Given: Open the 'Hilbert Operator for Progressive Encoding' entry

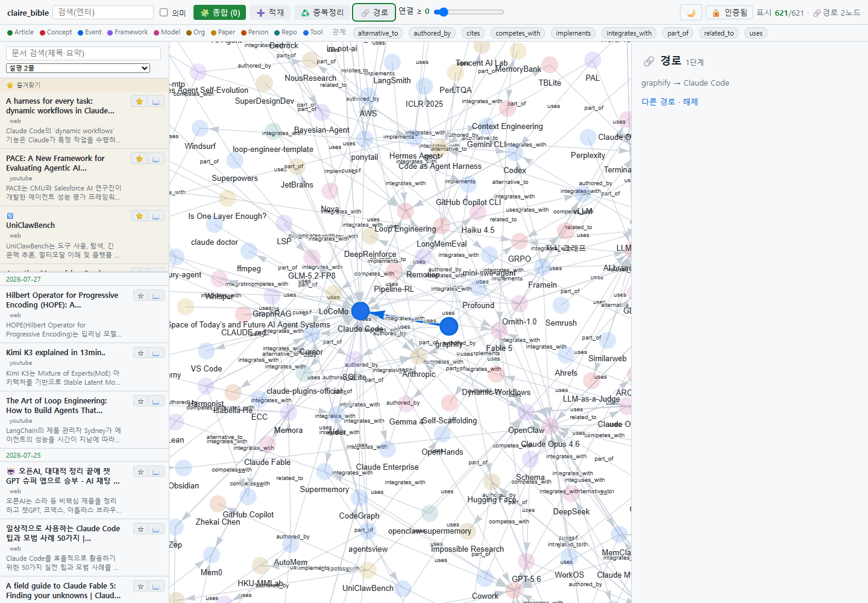Looking at the screenshot, I should click(62, 300).
